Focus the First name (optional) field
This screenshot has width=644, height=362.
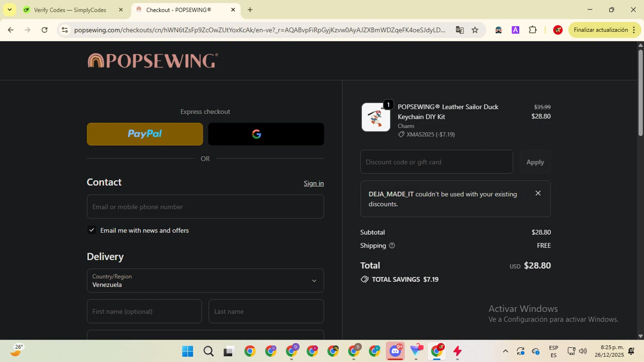coord(144,311)
